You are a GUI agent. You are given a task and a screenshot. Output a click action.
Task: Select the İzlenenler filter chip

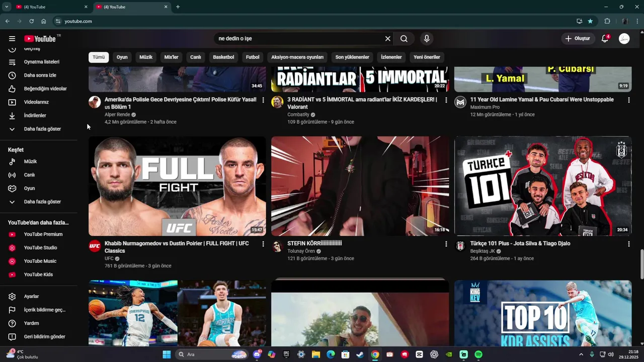click(391, 57)
